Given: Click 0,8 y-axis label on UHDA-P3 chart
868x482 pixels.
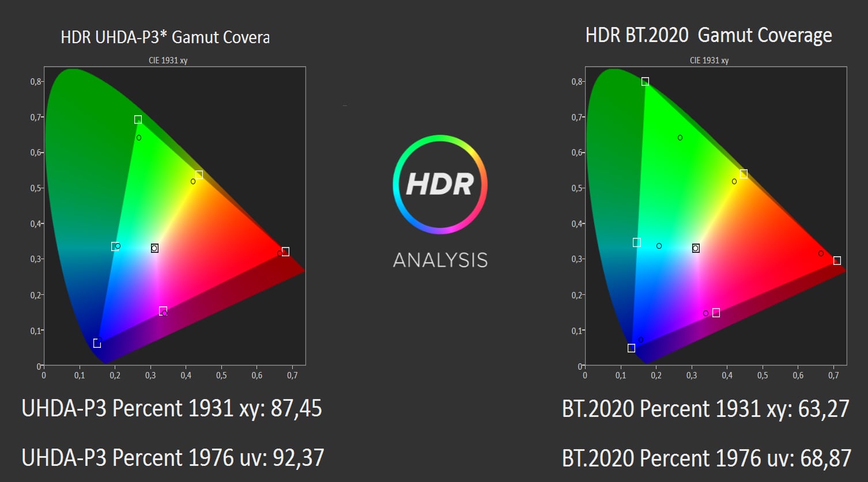Looking at the screenshot, I should click(x=35, y=82).
